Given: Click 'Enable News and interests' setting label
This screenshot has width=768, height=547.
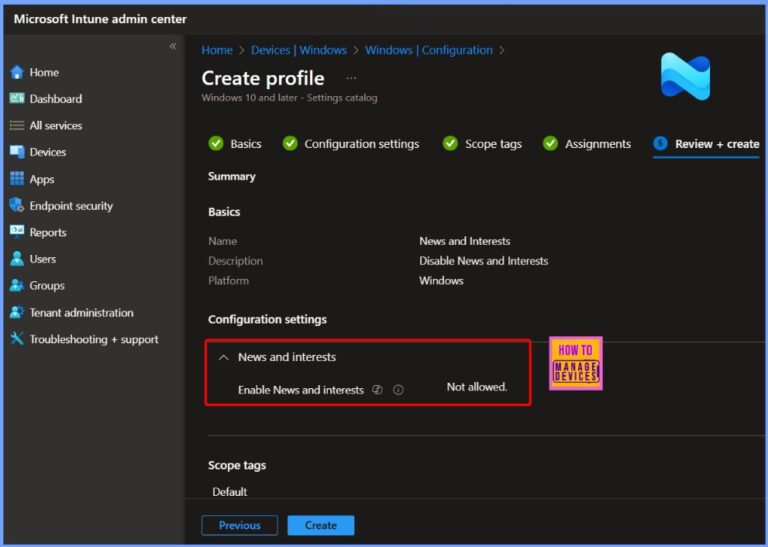Looking at the screenshot, I should click(x=301, y=390).
